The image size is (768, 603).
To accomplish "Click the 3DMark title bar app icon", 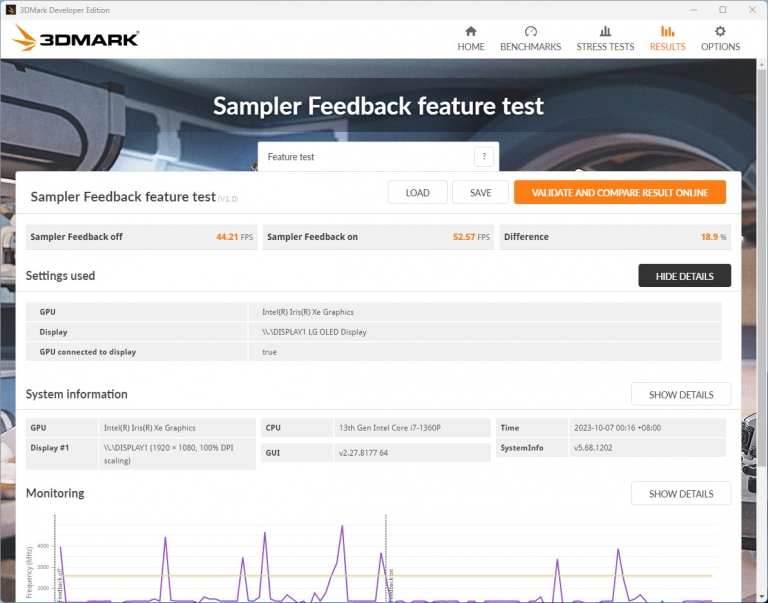I will tap(10, 10).
